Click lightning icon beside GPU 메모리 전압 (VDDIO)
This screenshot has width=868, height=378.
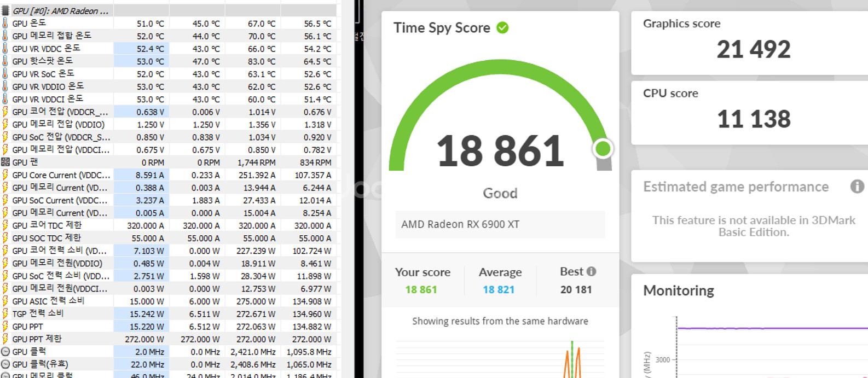coord(5,124)
